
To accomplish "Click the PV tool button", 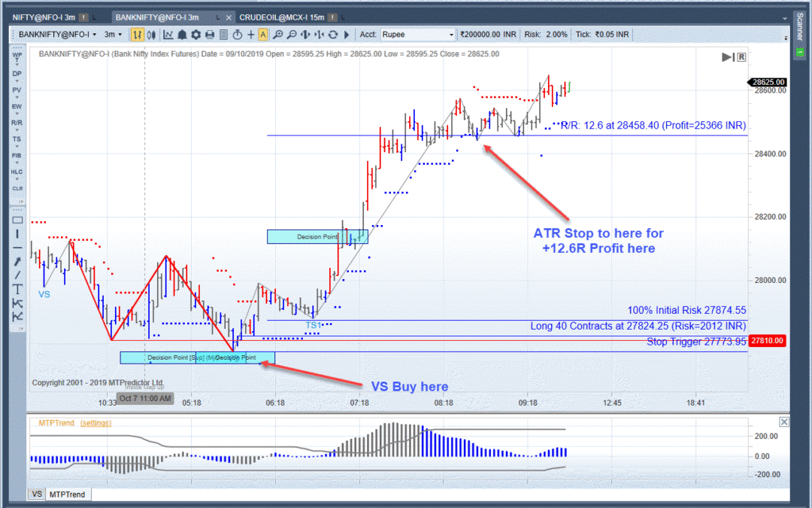I will pyautogui.click(x=17, y=90).
